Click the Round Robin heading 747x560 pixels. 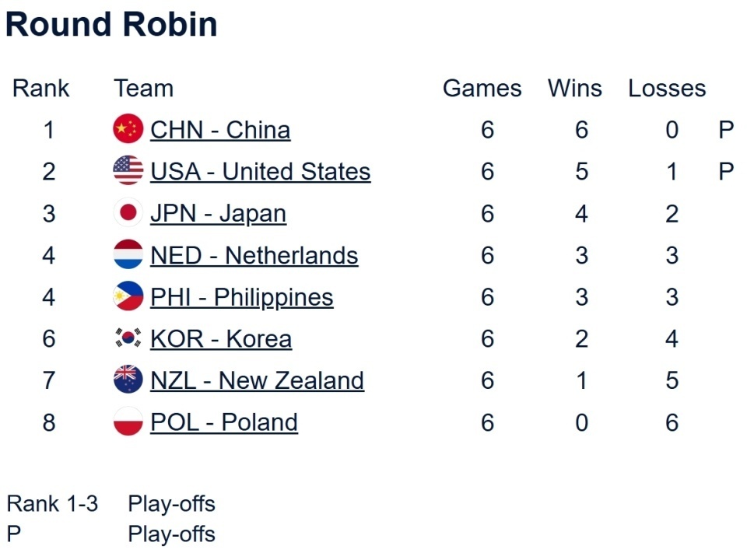111,24
